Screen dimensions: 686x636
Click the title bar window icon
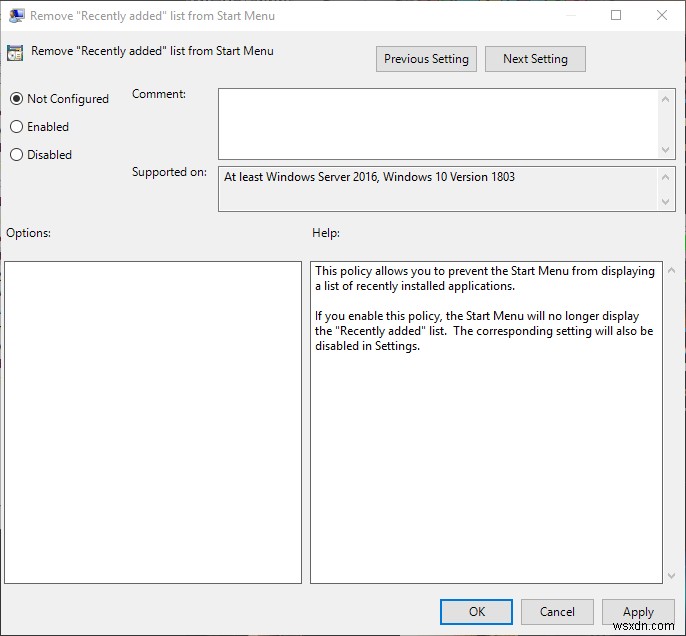coord(17,16)
